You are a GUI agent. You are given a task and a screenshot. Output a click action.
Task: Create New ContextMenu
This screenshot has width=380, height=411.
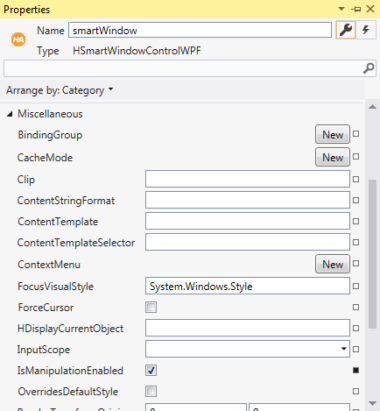coord(332,264)
